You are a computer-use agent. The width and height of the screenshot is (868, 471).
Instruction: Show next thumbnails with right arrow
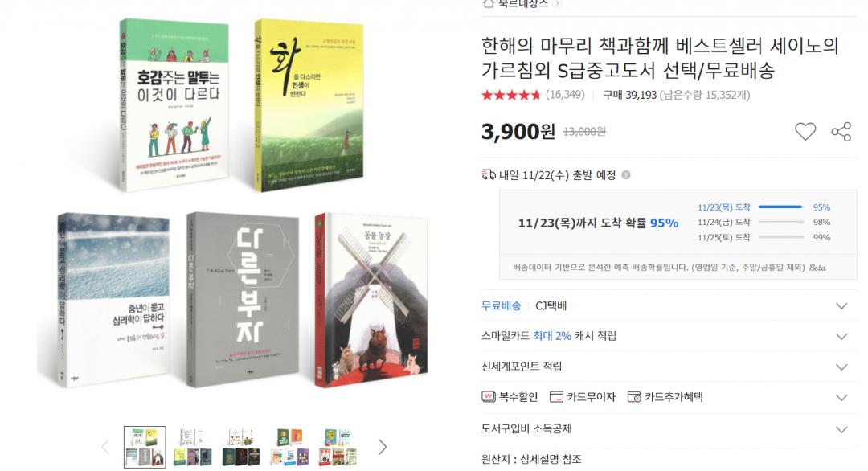point(383,447)
